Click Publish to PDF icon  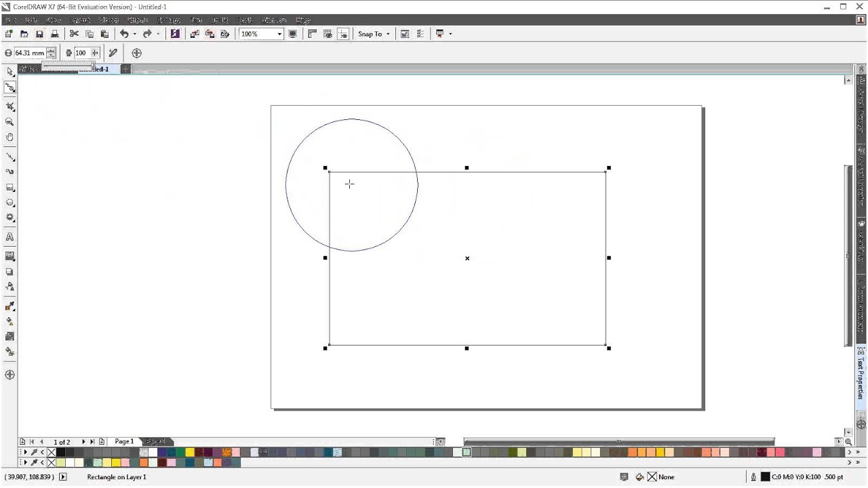(225, 34)
